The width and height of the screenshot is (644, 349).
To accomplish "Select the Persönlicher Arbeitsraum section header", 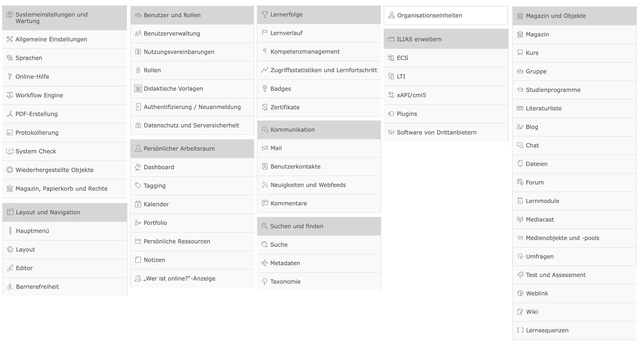I will (179, 148).
